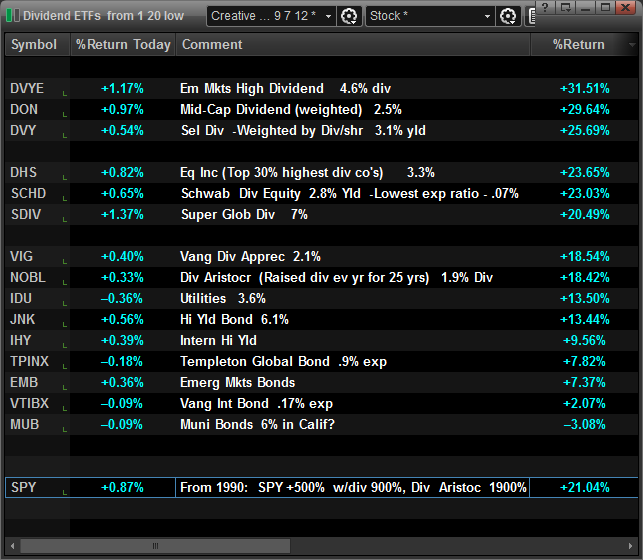Click the +21.04% SPY return value
The image size is (643, 560).
[585, 487]
